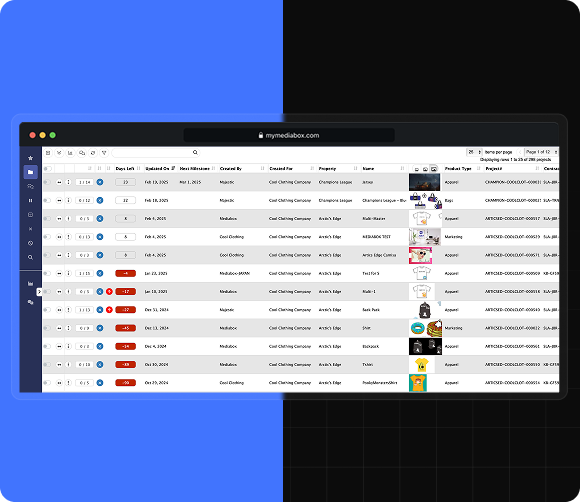Click the refresh icon in top toolbar
The image size is (580, 502).
pyautogui.click(x=93, y=153)
